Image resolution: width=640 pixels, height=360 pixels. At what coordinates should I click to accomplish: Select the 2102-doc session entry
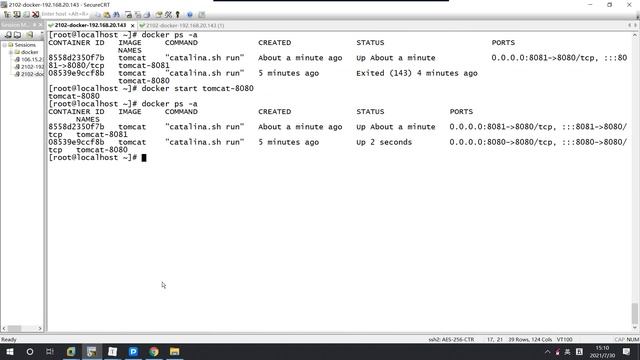tap(32, 74)
